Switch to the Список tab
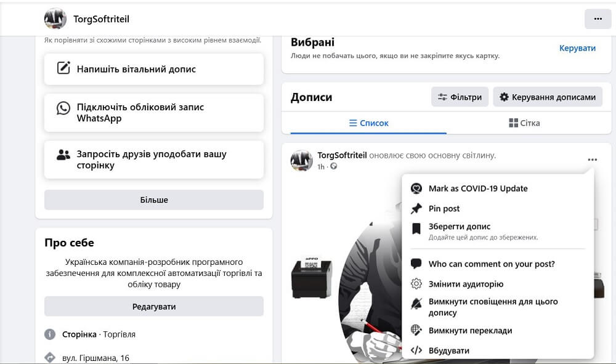The height and width of the screenshot is (364, 616). click(368, 123)
